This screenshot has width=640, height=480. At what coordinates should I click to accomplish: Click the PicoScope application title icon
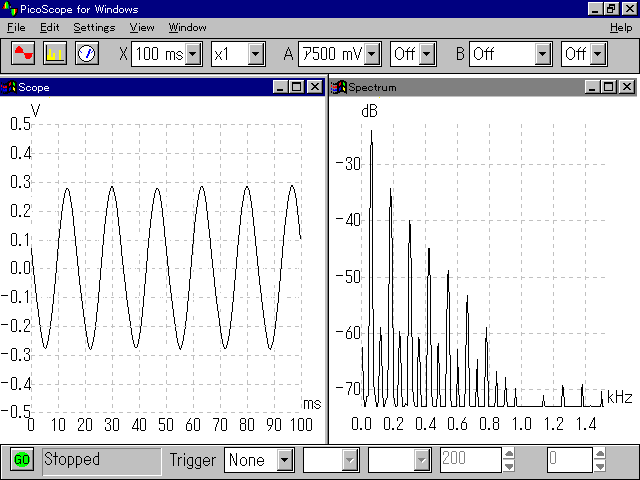coord(10,8)
